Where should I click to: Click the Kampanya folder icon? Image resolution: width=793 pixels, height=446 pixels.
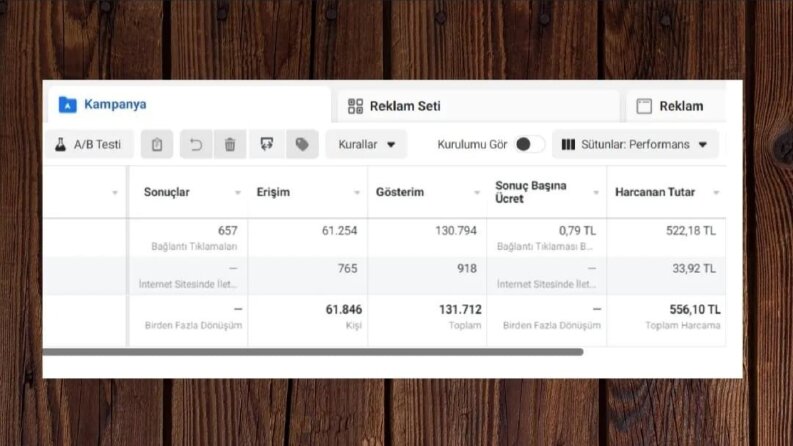tap(67, 105)
